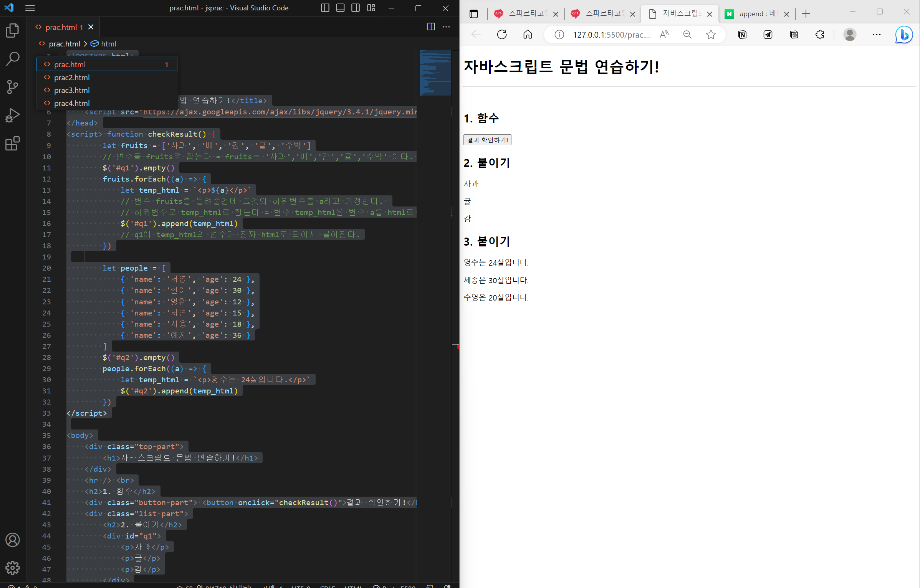
Task: Choose prac3.html from the dropdown list
Action: tap(107, 90)
